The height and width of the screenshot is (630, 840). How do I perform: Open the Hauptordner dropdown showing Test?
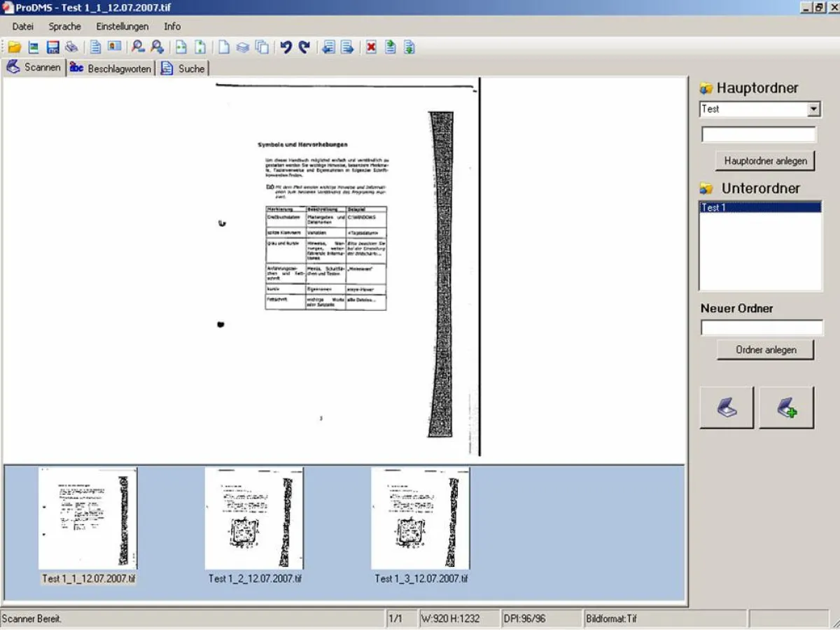(814, 109)
